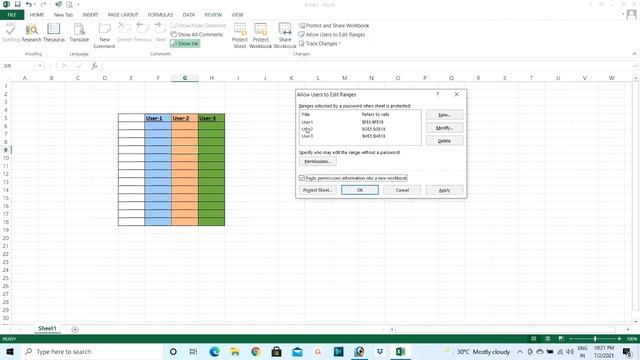
Task: Switch to the INSERT tab
Action: click(90, 15)
